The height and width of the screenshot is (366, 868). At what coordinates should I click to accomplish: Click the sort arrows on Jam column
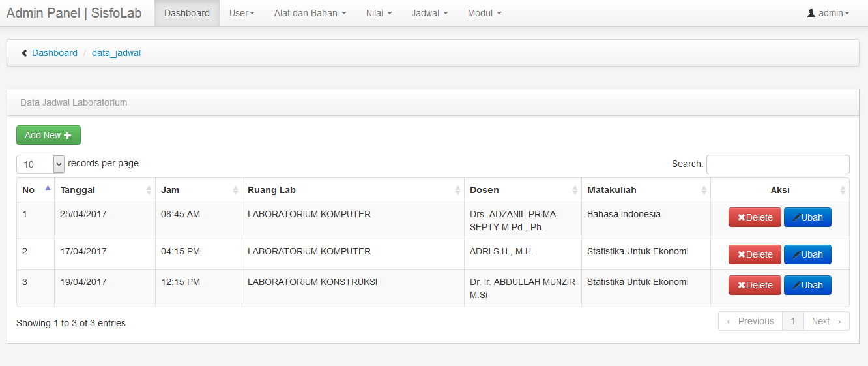pyautogui.click(x=235, y=190)
